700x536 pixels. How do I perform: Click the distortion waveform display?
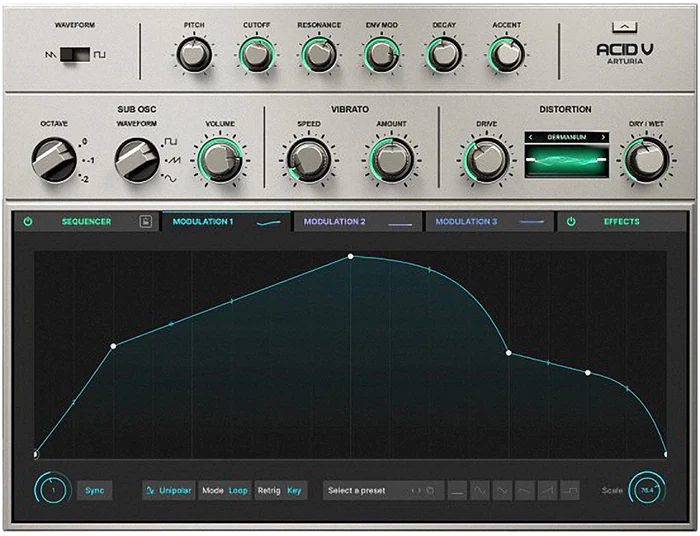[567, 160]
